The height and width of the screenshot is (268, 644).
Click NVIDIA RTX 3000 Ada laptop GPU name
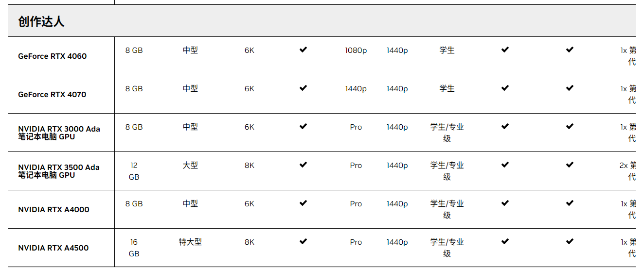pos(59,133)
